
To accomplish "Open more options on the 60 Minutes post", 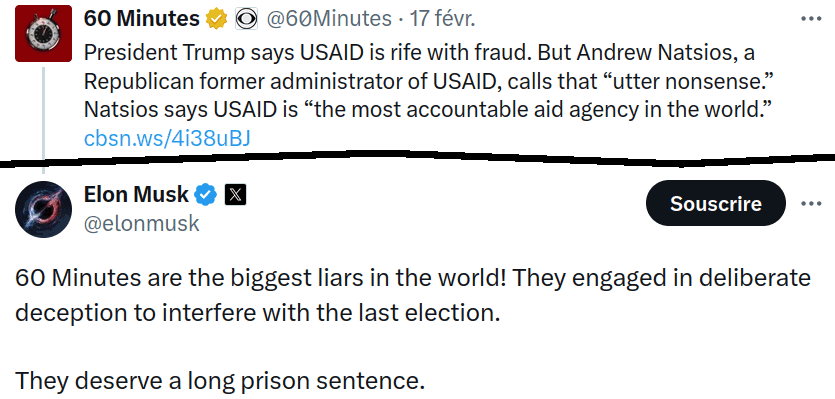I will 812,19.
